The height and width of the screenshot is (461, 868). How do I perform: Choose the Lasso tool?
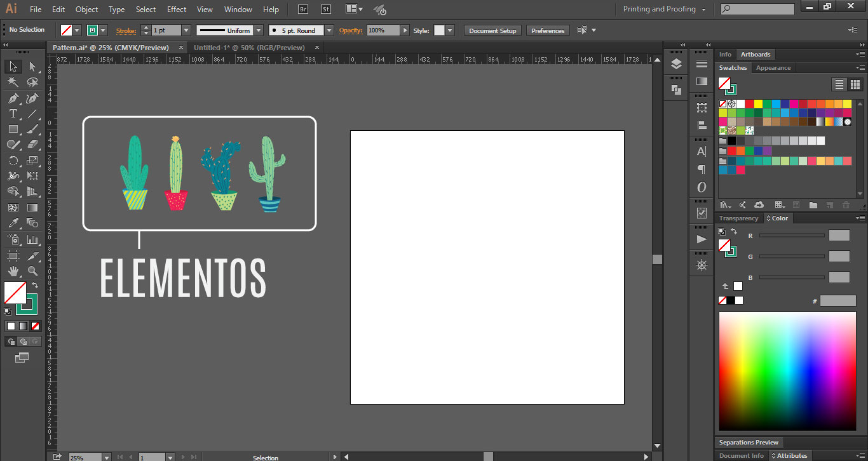32,83
